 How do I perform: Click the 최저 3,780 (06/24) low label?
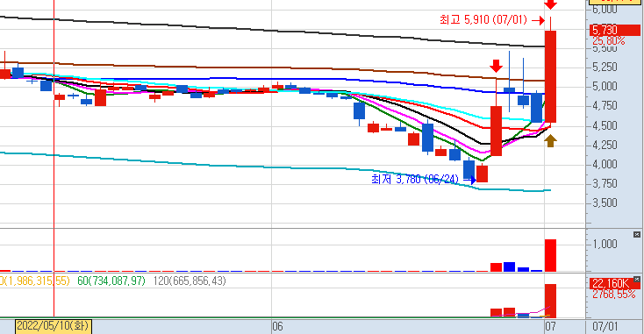(x=415, y=179)
